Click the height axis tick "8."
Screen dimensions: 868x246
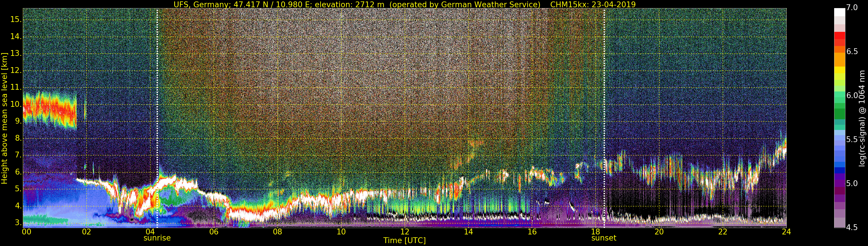[18, 138]
